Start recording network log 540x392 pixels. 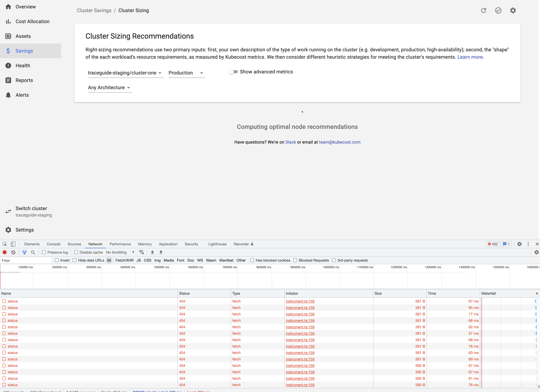5,252
